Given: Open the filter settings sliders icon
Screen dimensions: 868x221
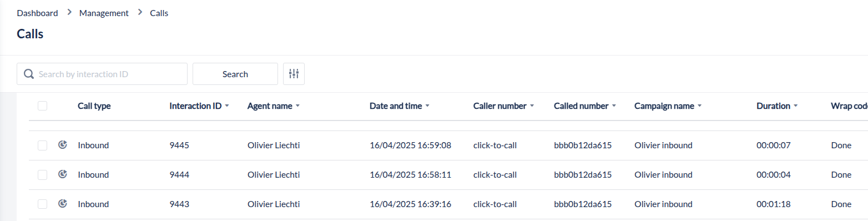Looking at the screenshot, I should 294,74.
